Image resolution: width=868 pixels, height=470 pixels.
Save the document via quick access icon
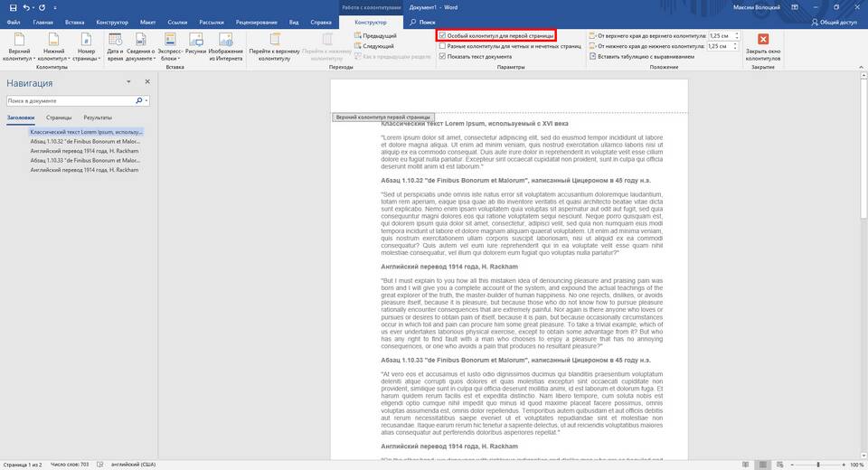tap(14, 8)
